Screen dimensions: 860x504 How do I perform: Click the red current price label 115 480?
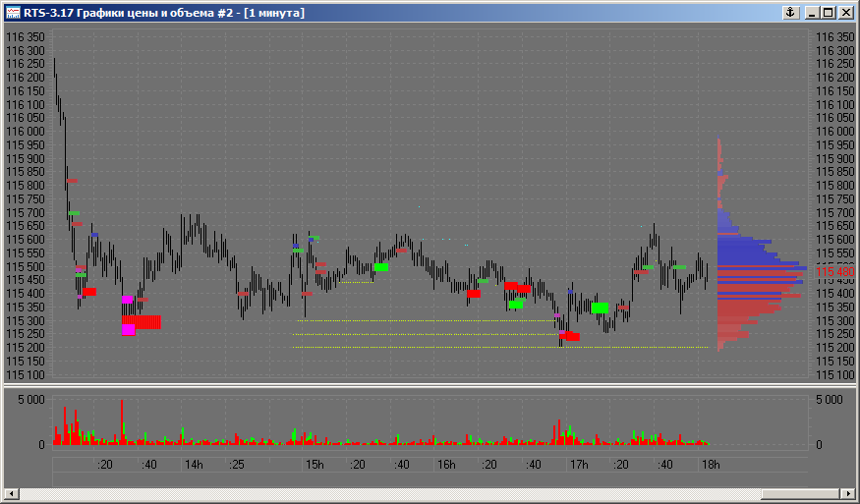tap(825, 271)
